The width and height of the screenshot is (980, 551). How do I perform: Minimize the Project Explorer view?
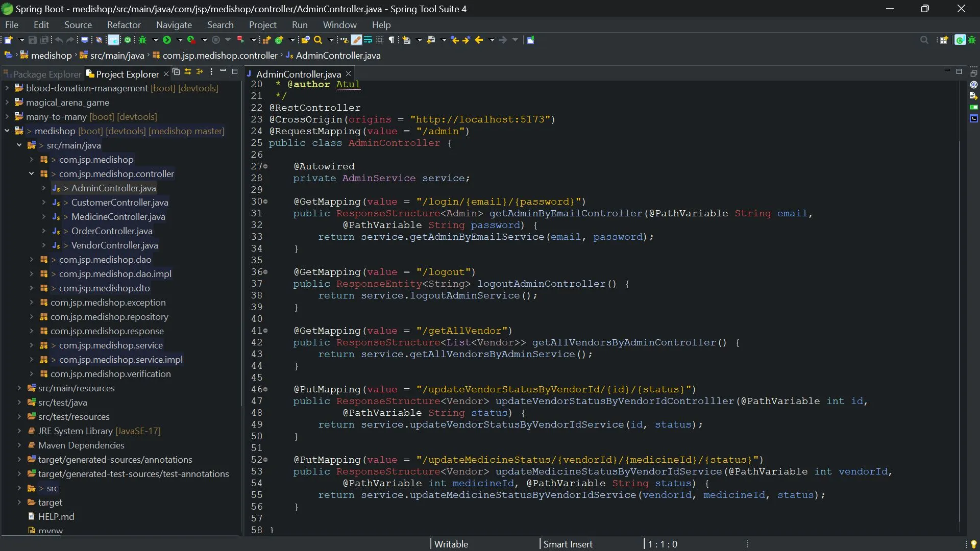click(x=223, y=71)
